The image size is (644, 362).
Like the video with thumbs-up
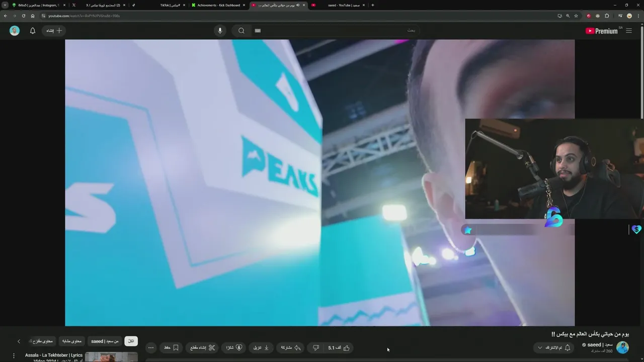click(x=339, y=347)
